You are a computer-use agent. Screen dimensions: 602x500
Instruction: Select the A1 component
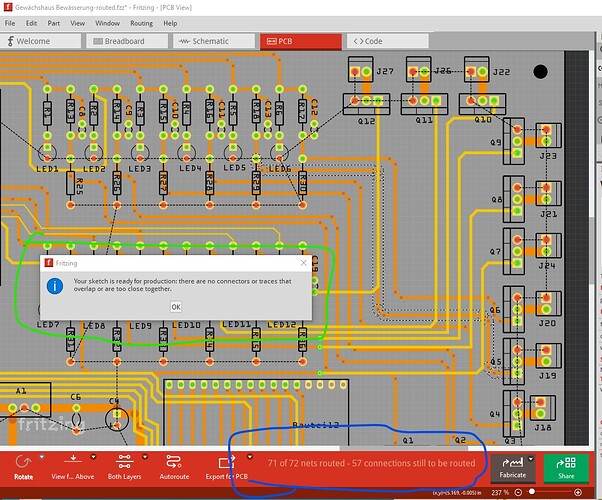25,400
